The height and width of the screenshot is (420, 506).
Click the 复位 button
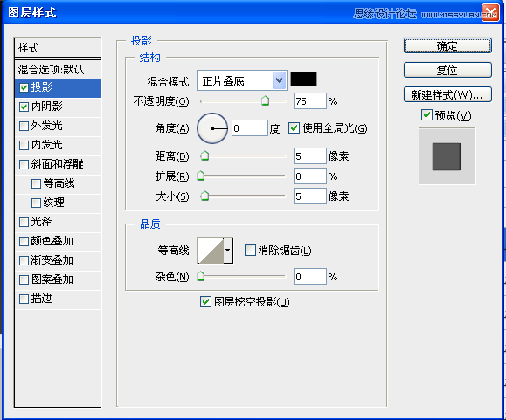[x=447, y=70]
